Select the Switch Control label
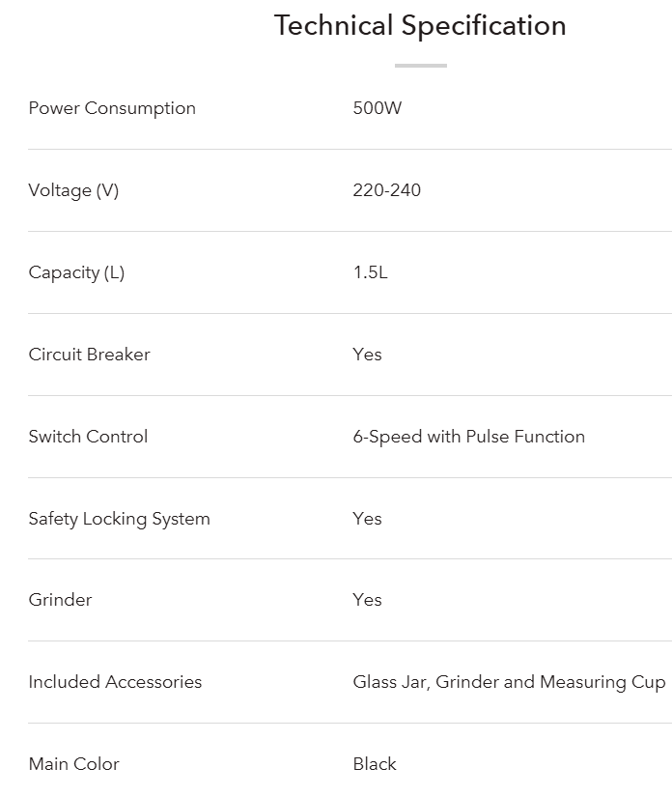 (x=89, y=437)
